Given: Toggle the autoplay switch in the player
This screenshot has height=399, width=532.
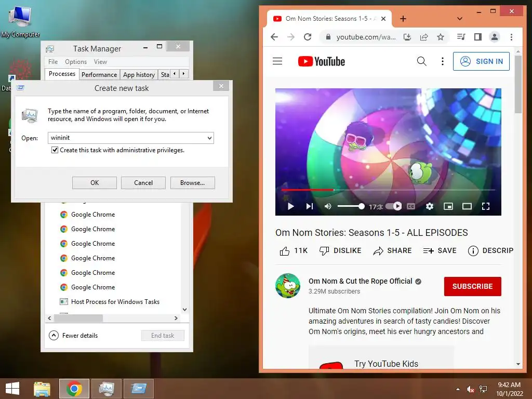Looking at the screenshot, I should (394, 206).
